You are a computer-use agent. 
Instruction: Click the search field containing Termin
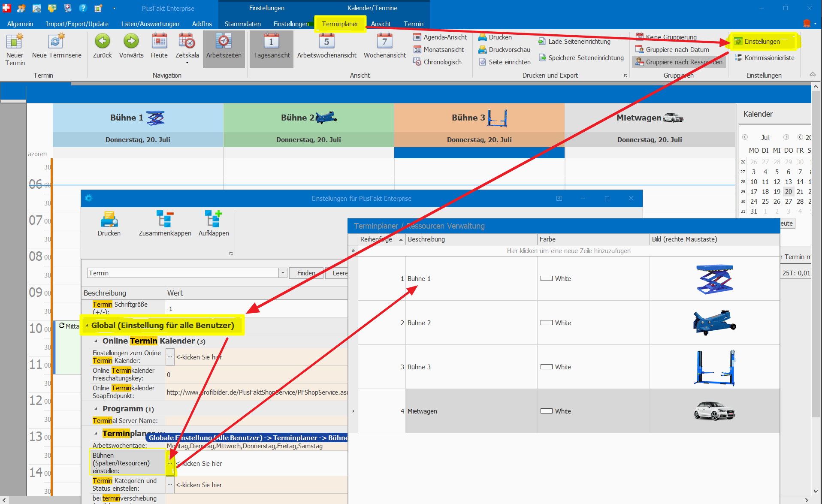[183, 273]
